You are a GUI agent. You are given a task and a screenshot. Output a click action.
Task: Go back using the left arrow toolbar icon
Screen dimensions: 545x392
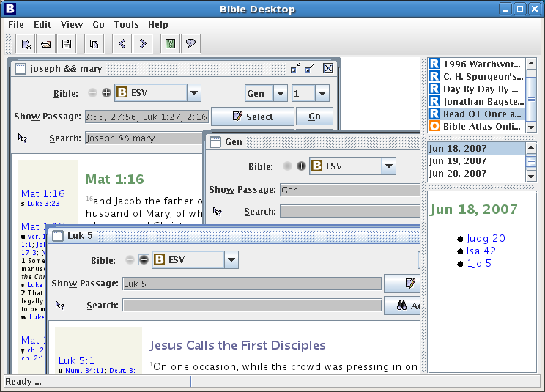click(x=122, y=44)
